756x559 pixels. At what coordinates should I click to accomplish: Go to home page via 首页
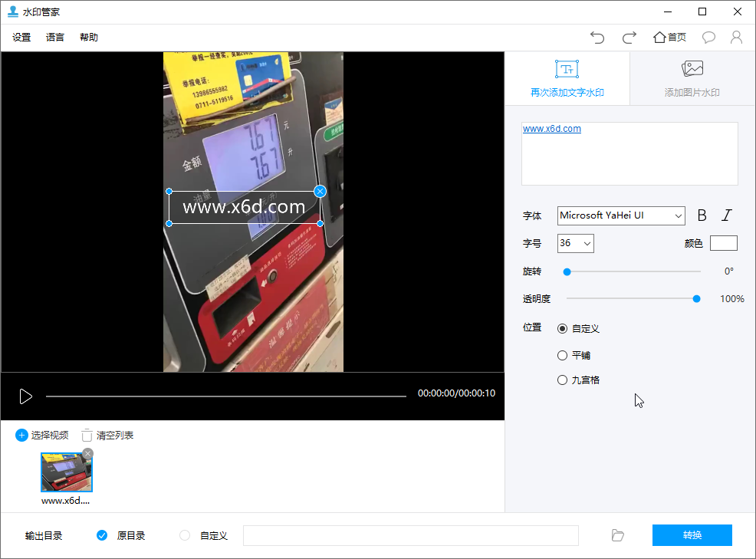[x=669, y=37]
